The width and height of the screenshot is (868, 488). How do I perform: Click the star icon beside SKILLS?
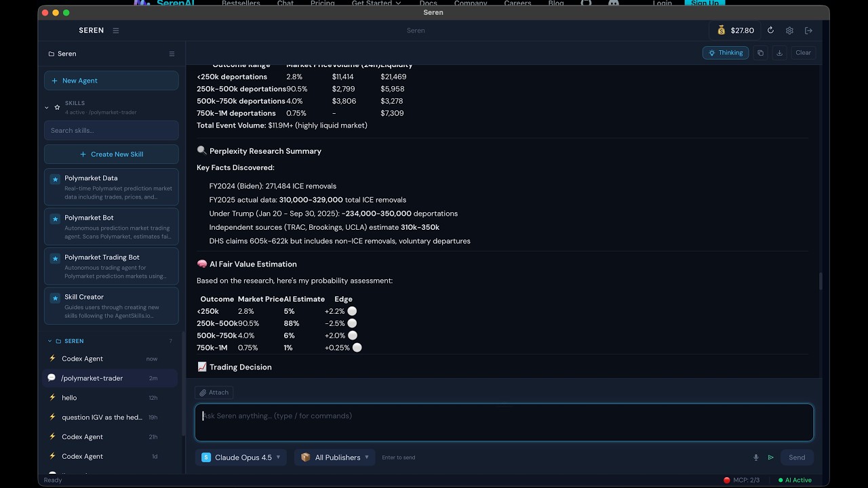click(x=57, y=107)
